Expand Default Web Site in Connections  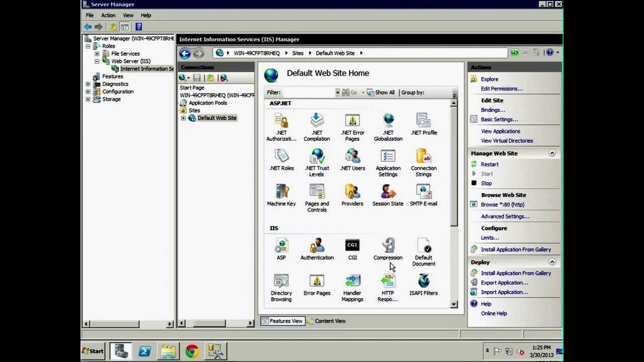[x=184, y=118]
